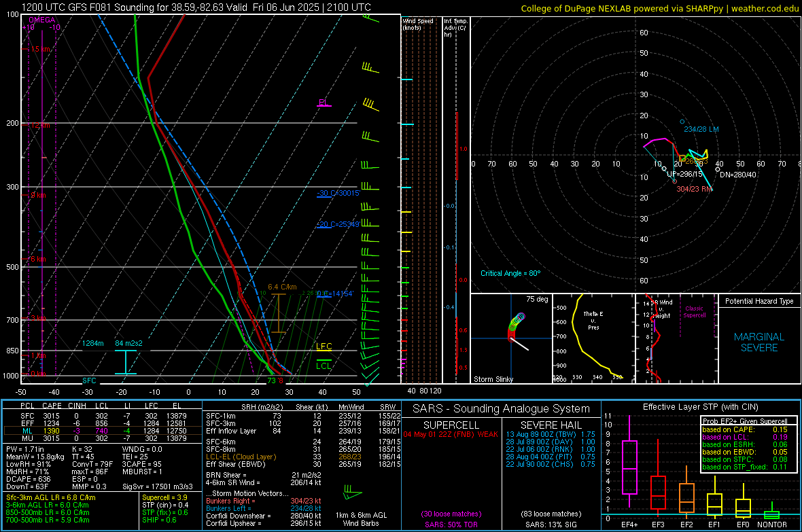Click the DCAPE = 636 value
The image size is (802, 532).
[28, 479]
